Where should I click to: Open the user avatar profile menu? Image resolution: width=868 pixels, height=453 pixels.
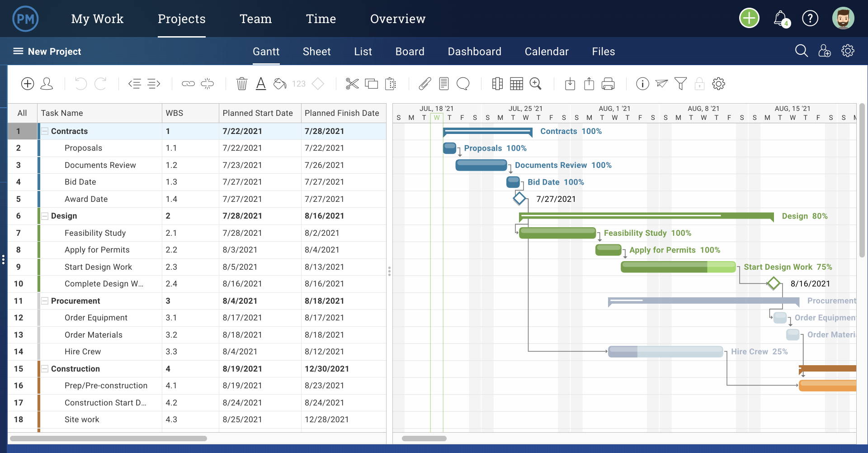pos(843,19)
